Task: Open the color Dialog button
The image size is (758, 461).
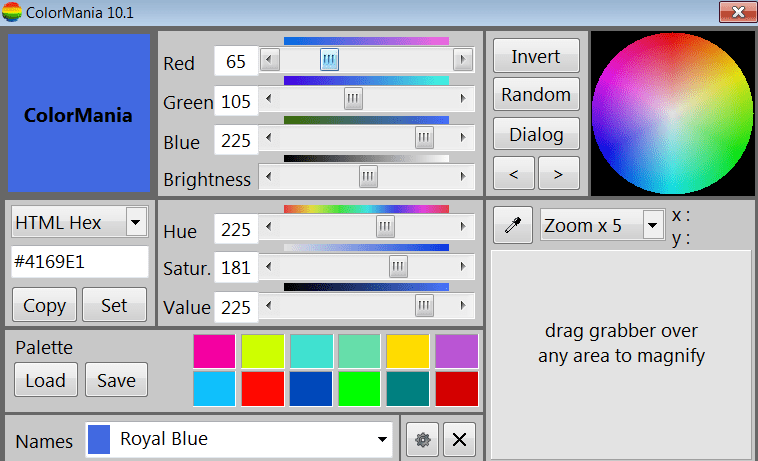Action: (x=536, y=134)
